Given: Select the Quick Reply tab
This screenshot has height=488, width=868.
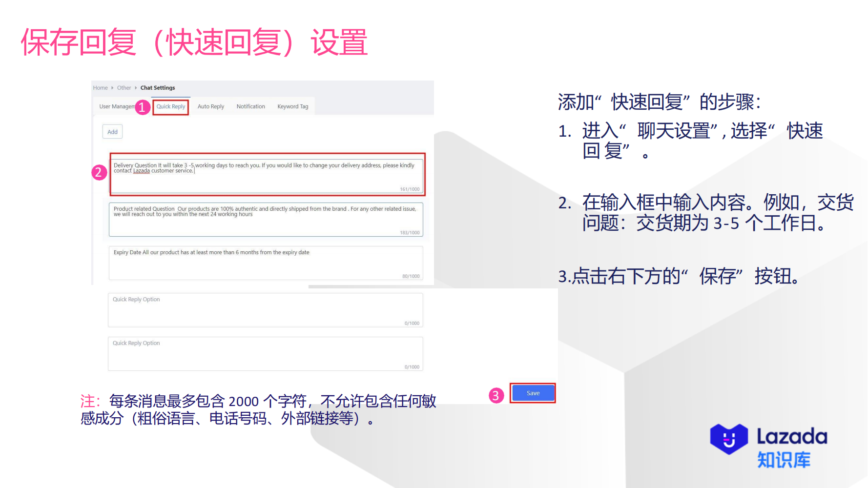Looking at the screenshot, I should (x=170, y=106).
